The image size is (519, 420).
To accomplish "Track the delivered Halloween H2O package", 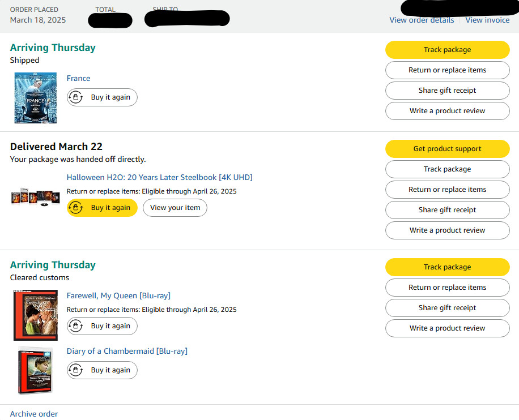I will tap(447, 169).
